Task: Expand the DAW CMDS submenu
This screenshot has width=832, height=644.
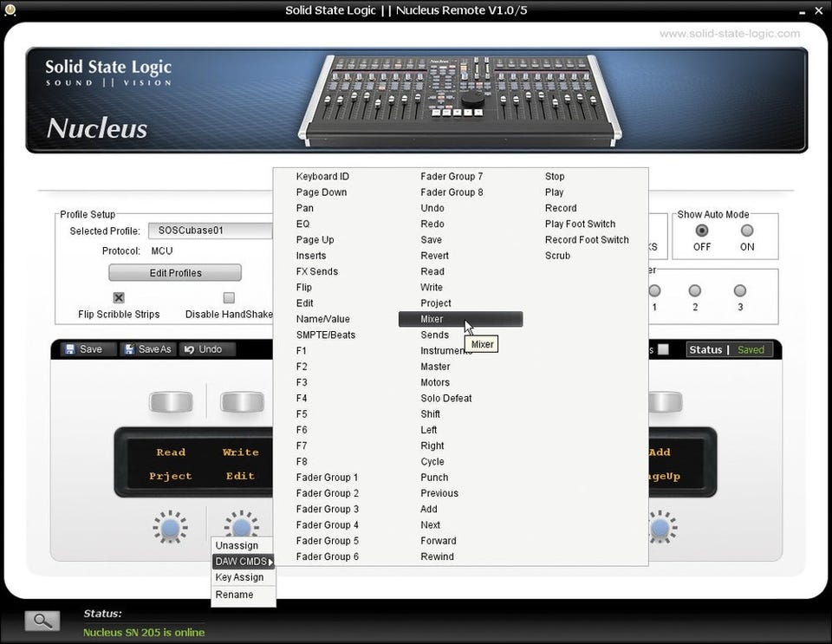Action: [244, 562]
